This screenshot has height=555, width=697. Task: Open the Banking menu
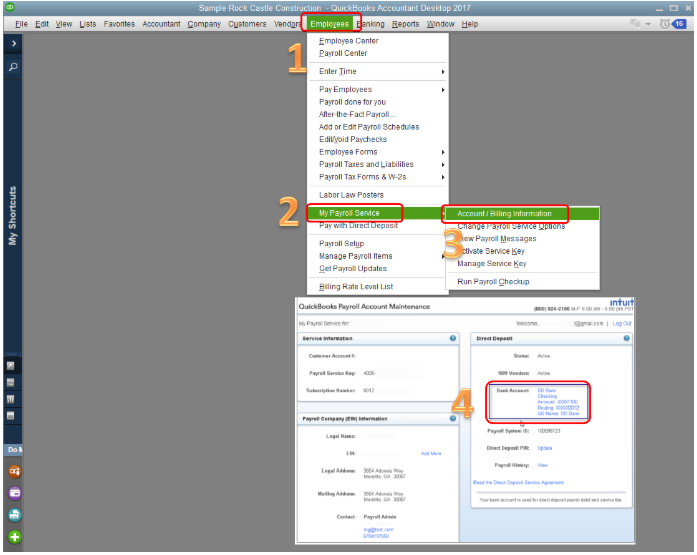click(370, 24)
